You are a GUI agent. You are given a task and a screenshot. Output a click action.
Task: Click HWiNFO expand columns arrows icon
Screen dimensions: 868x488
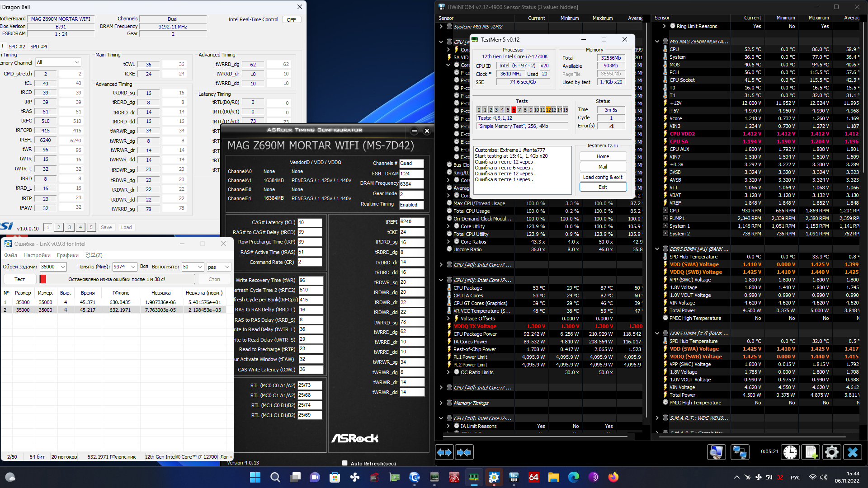444,452
